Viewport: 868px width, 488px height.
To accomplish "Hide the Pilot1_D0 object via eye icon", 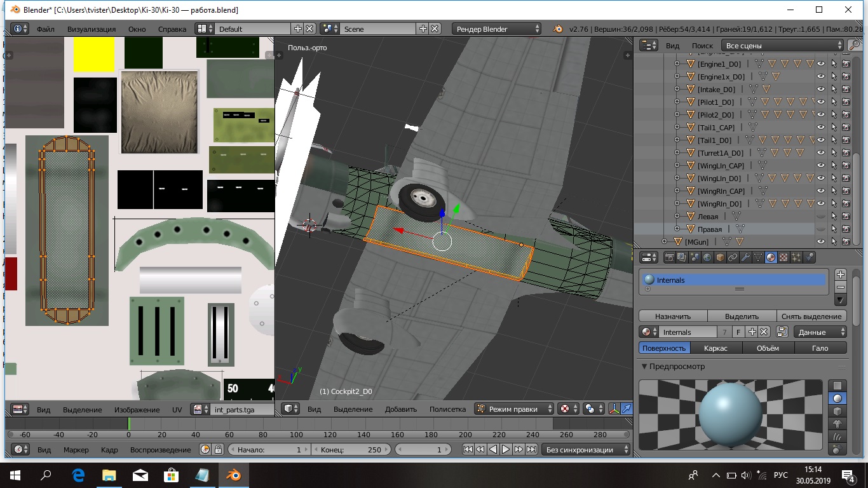I will [820, 102].
